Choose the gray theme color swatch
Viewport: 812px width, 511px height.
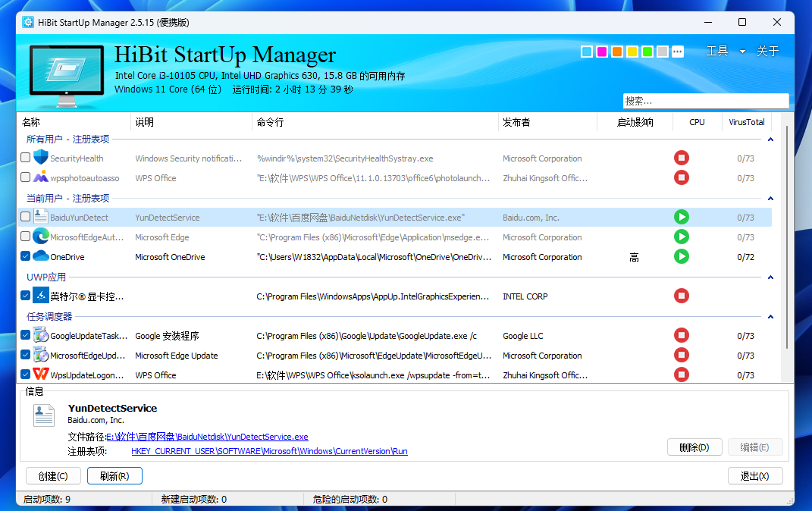click(663, 52)
